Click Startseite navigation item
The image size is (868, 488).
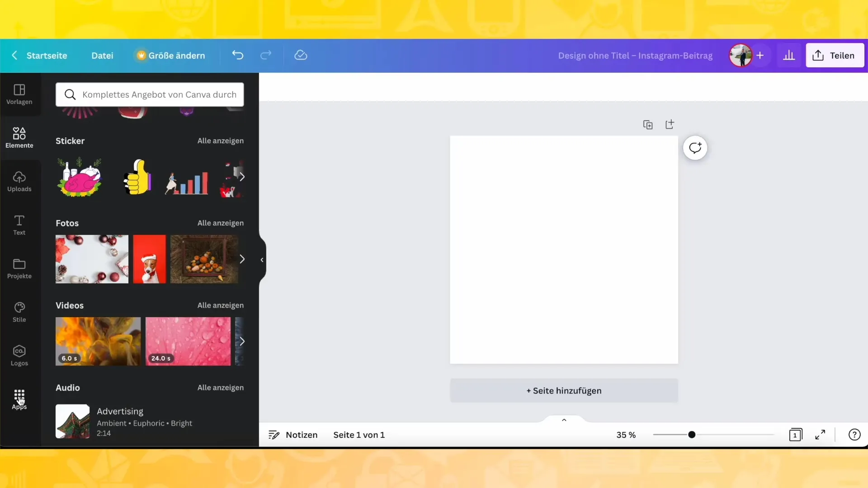pos(47,55)
